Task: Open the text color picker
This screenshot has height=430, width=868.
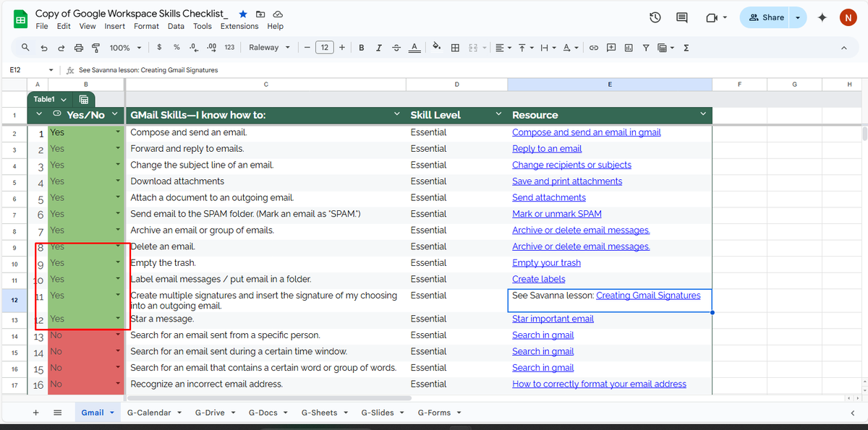Action: 414,48
